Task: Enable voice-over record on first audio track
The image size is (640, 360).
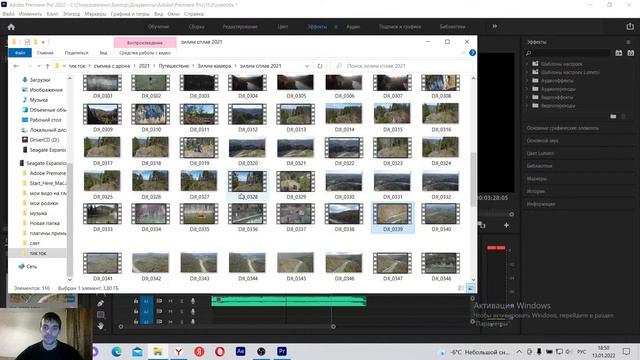Action: click(x=193, y=301)
